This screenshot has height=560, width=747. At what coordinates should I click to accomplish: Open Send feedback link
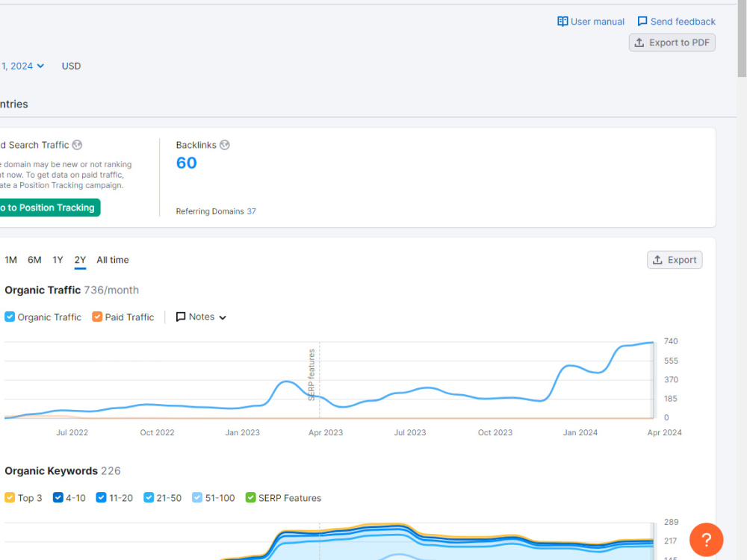point(677,22)
